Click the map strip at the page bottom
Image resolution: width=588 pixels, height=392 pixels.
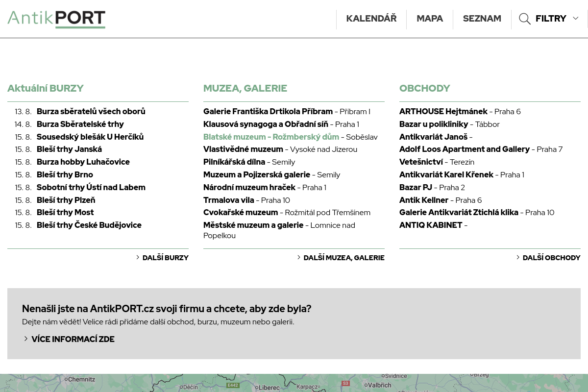tap(294, 383)
